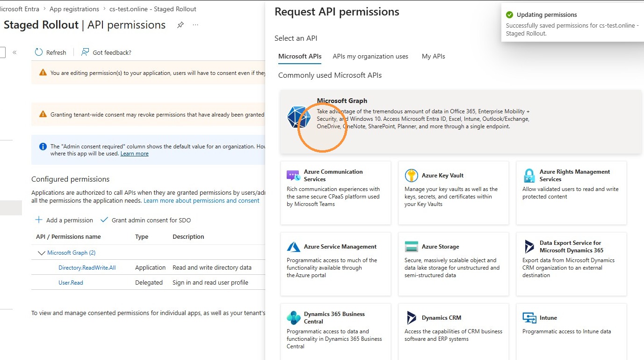Viewport: 644px width, 360px height.
Task: Click the Configured permissions heading
Action: 71,179
